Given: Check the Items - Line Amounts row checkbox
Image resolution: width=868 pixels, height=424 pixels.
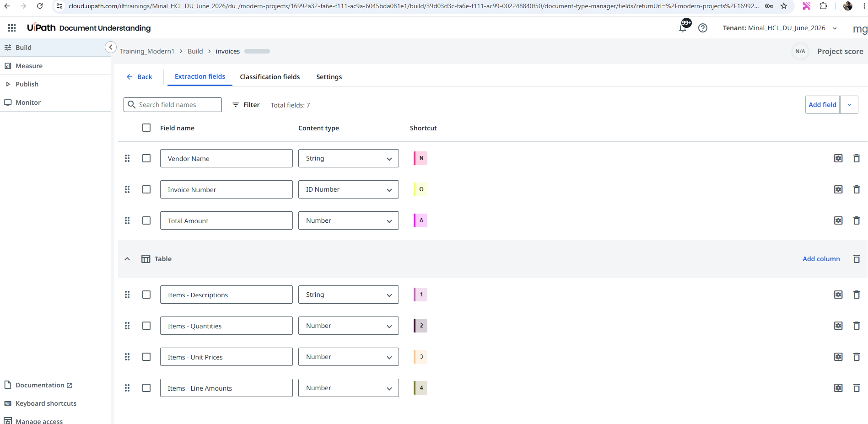Looking at the screenshot, I should click(x=146, y=388).
